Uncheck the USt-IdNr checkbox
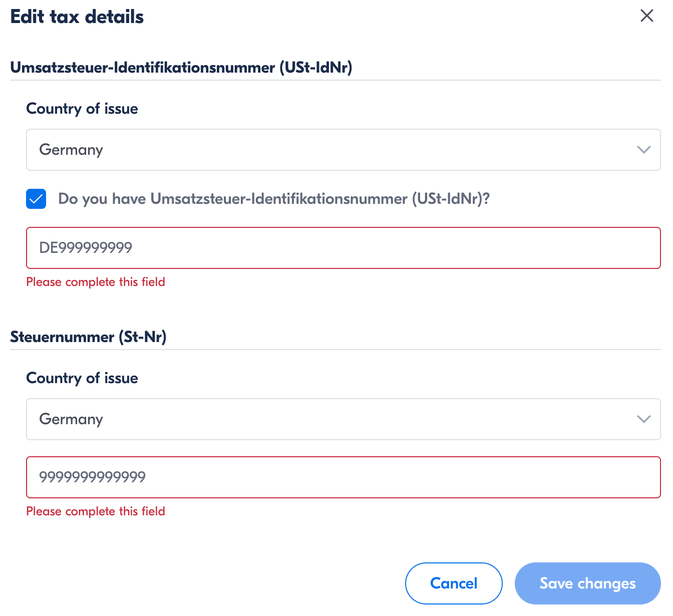Screen dimensions: 673x616 [36, 199]
